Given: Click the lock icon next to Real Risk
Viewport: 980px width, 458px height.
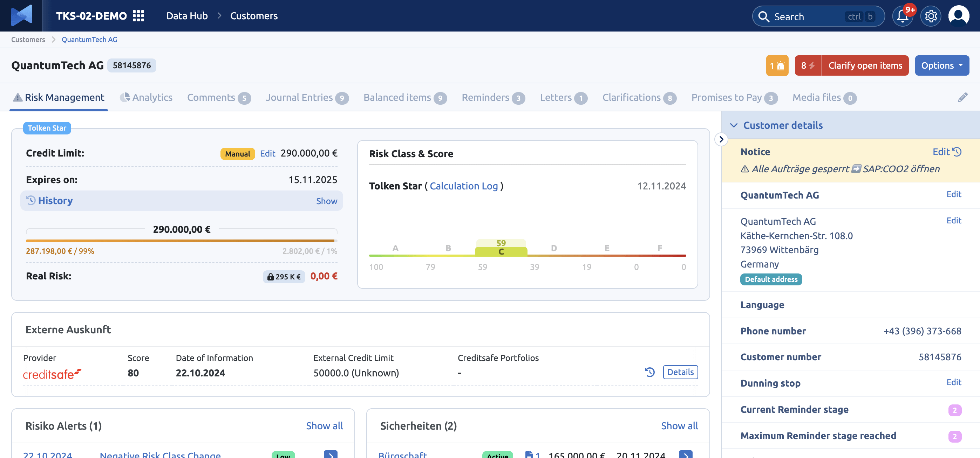Looking at the screenshot, I should point(270,276).
